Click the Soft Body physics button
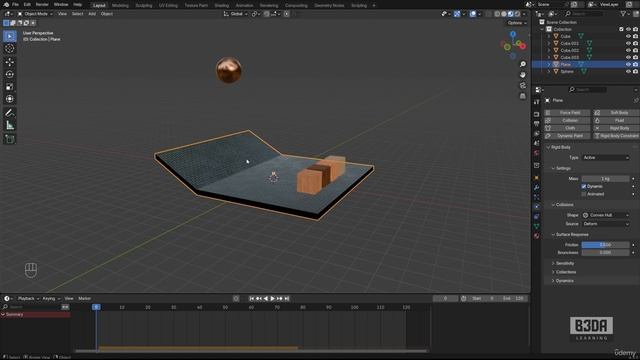The width and height of the screenshot is (640, 360). coord(616,113)
